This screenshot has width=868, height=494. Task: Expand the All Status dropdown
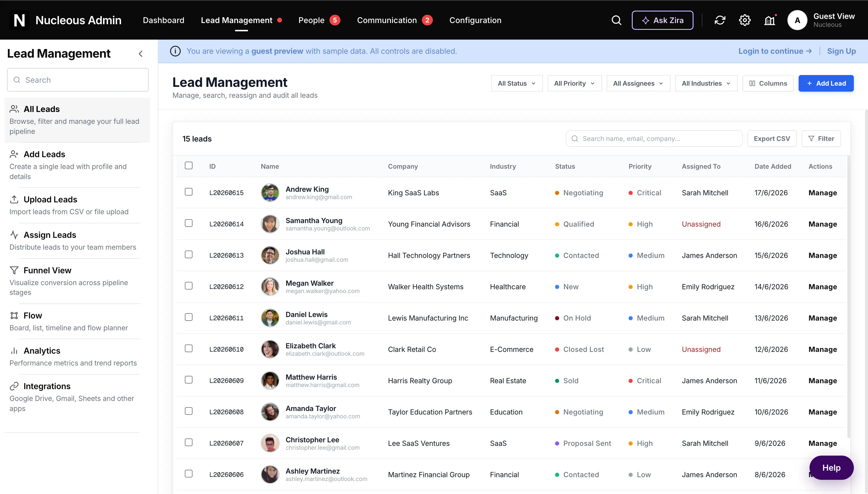517,83
